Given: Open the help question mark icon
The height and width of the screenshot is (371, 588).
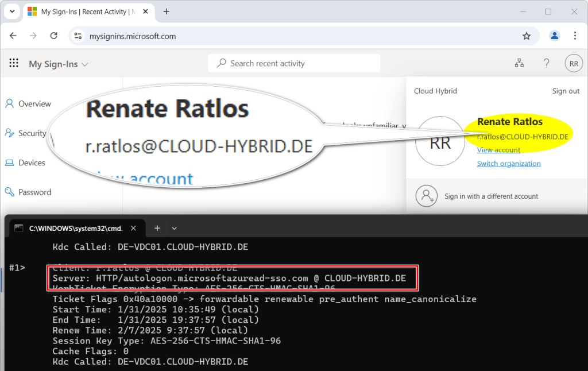Looking at the screenshot, I should [x=547, y=64].
